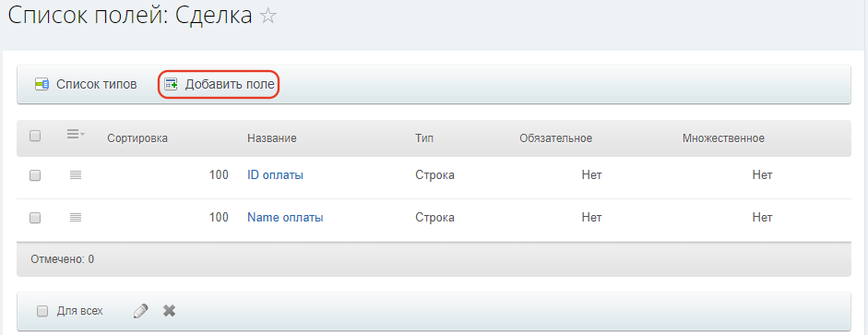
Task: Click the Добавить поле plus-table icon
Action: coord(171,85)
